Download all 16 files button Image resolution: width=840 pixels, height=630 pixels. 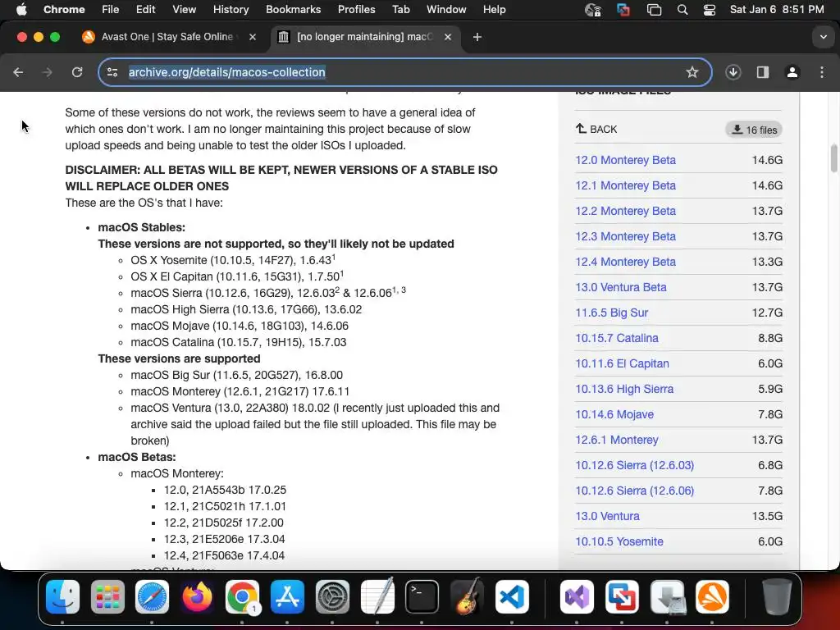click(754, 130)
